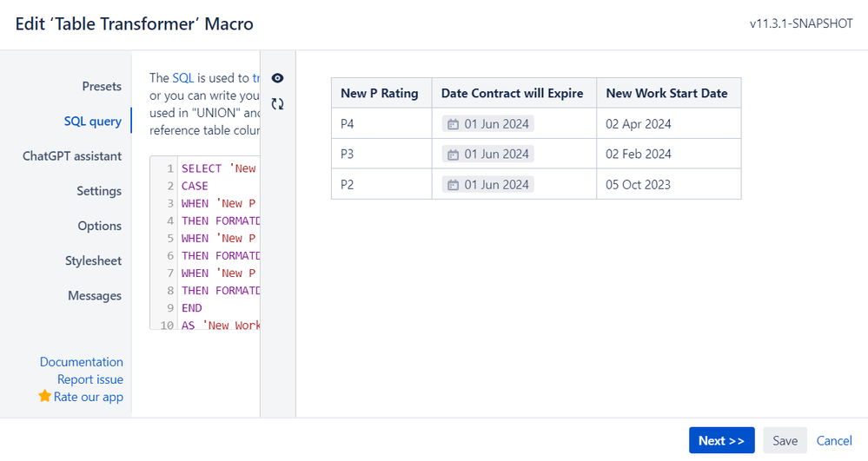868x461 pixels.
Task: Show the Messages tab
Action: click(x=95, y=295)
